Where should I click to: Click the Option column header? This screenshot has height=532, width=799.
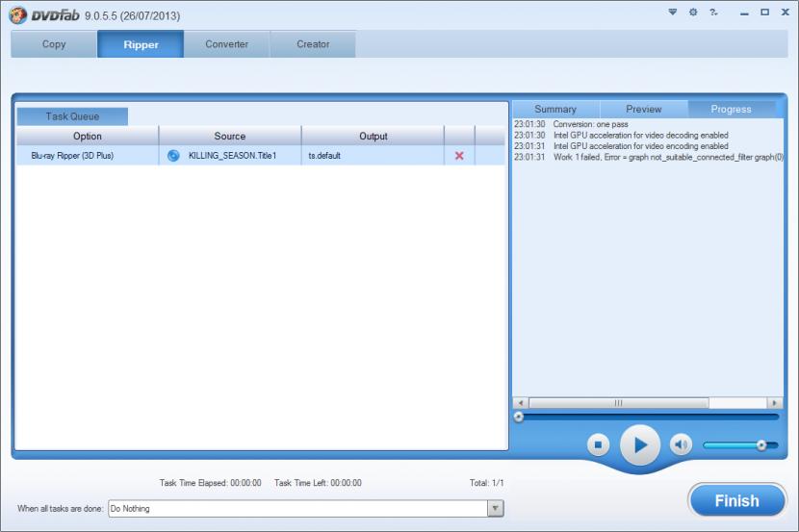[x=88, y=136]
